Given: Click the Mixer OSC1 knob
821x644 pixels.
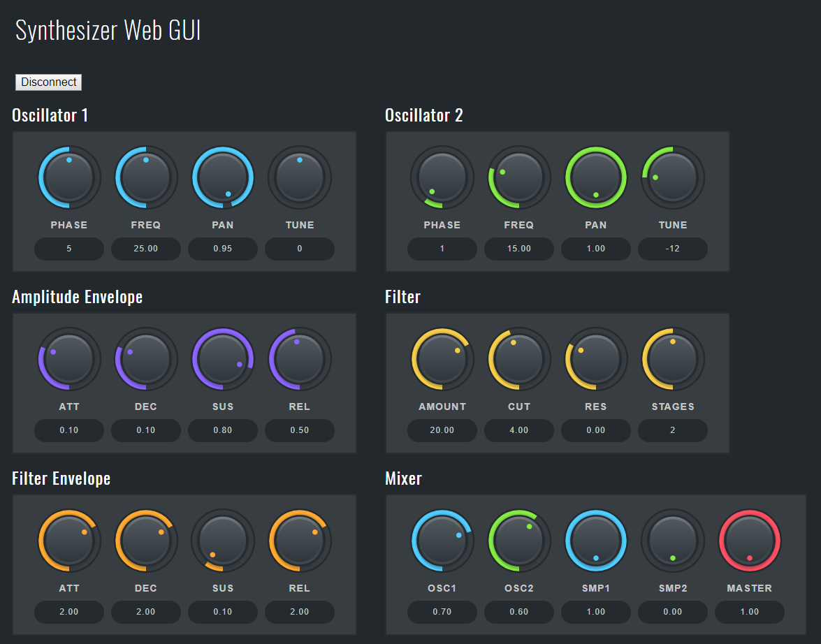Looking at the screenshot, I should click(442, 541).
